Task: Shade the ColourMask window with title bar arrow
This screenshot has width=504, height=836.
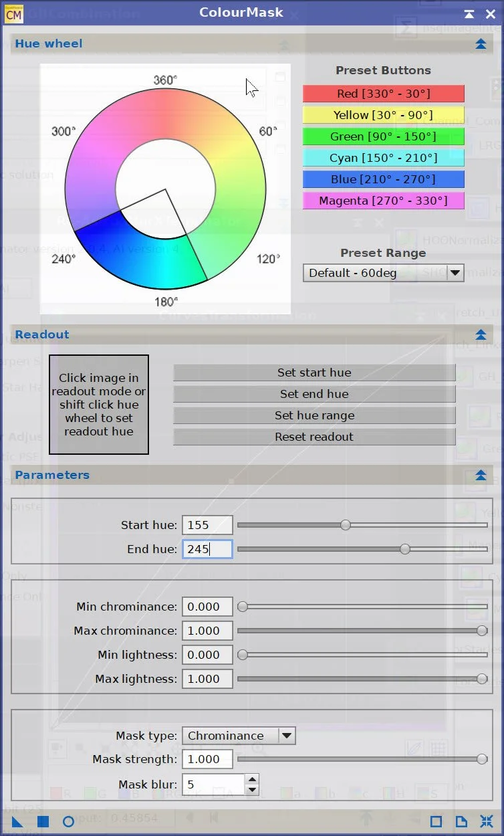Action: tap(469, 13)
